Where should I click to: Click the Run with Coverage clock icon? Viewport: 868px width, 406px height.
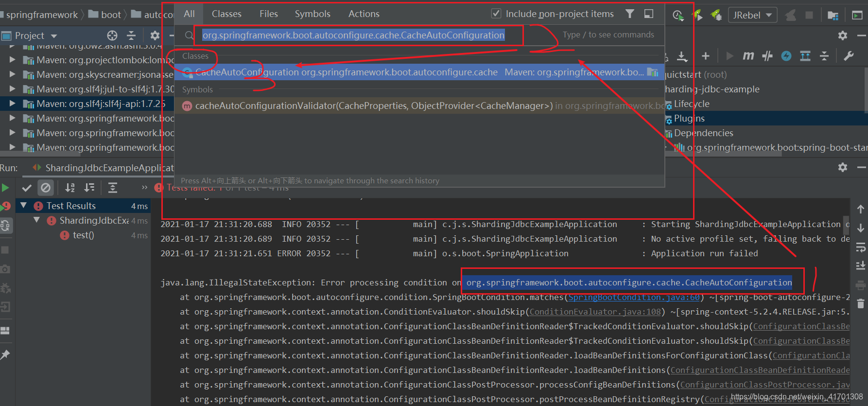678,15
